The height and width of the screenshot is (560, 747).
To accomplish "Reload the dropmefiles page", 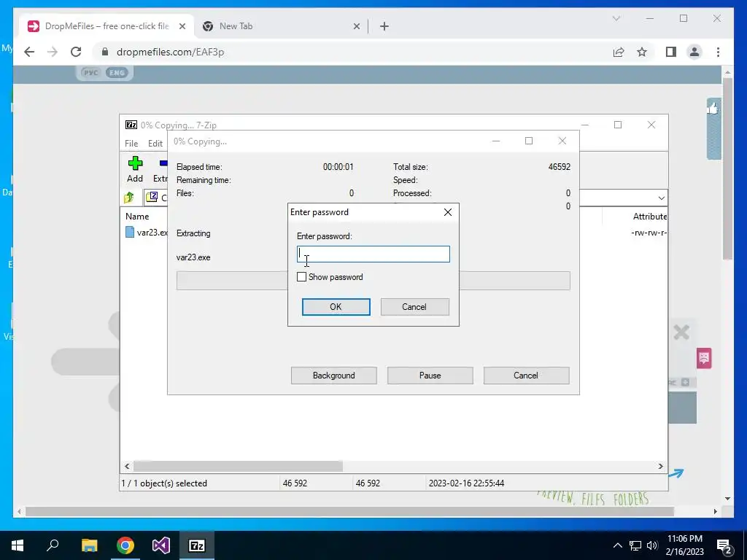I will coord(76,52).
